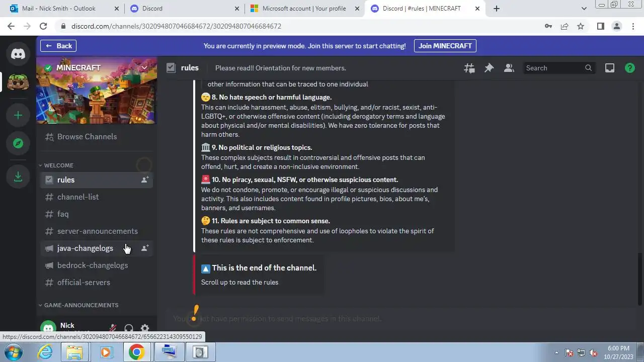This screenshot has width=644, height=362.
Task: Open Chrome side panel icon
Action: (x=600, y=26)
